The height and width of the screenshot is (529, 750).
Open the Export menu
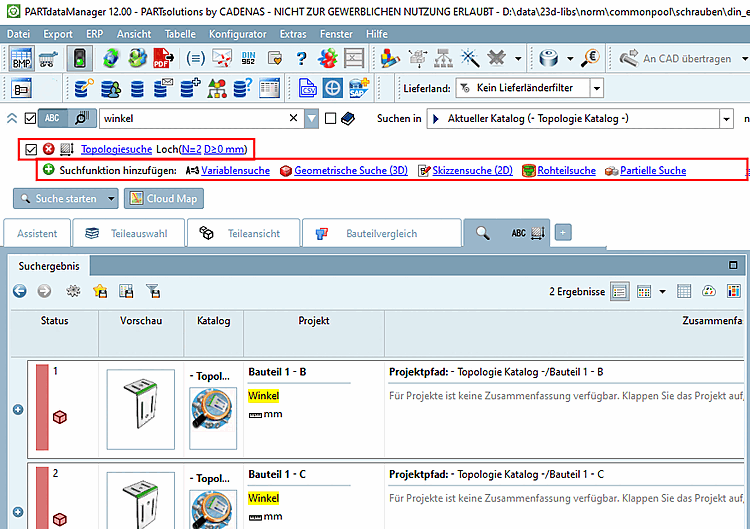pos(57,34)
